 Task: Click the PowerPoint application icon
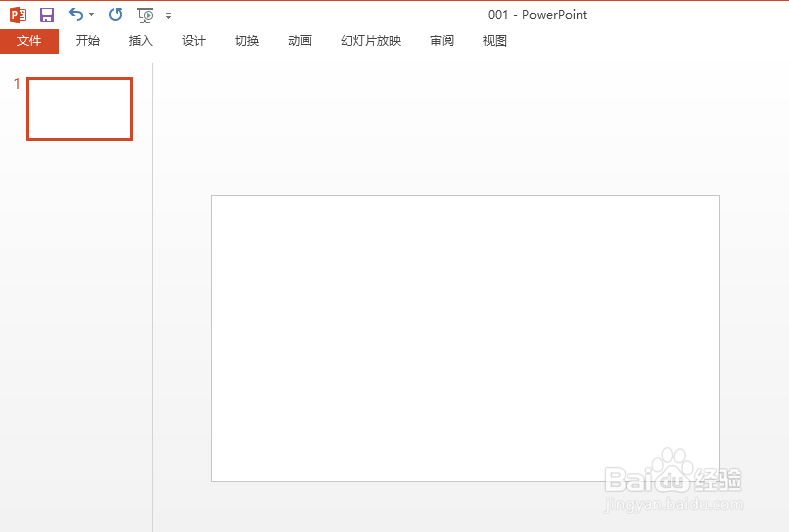click(18, 15)
